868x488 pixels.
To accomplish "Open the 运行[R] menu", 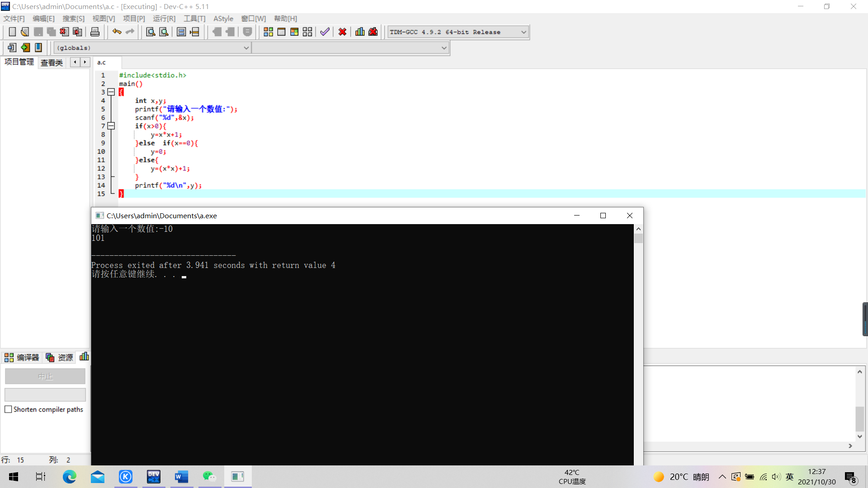I will [x=164, y=19].
